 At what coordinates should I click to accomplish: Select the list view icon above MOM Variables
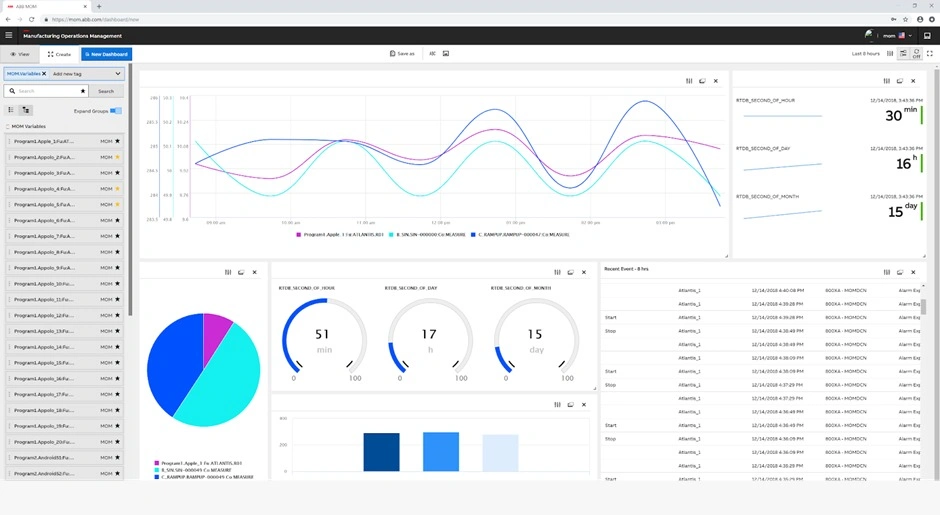(11, 110)
